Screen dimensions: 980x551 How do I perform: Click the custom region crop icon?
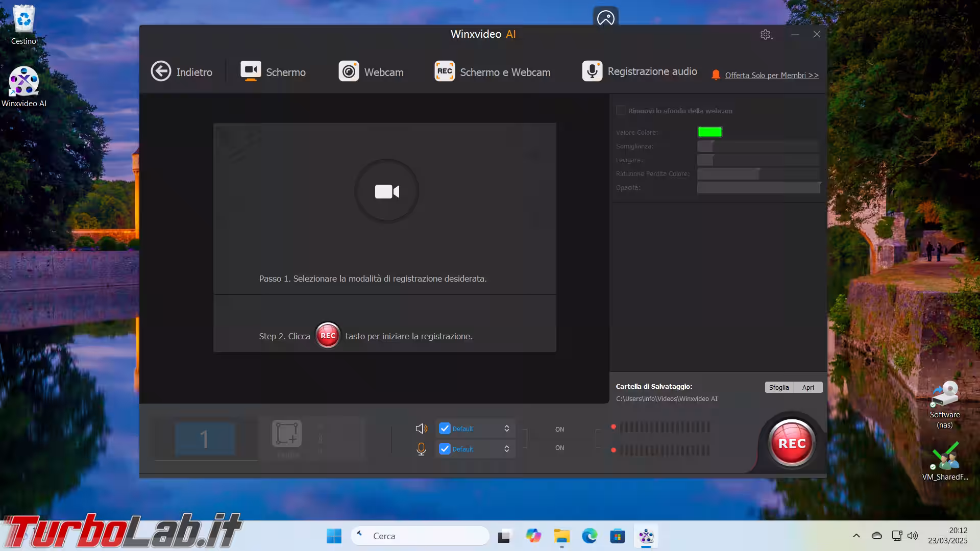coord(287,434)
